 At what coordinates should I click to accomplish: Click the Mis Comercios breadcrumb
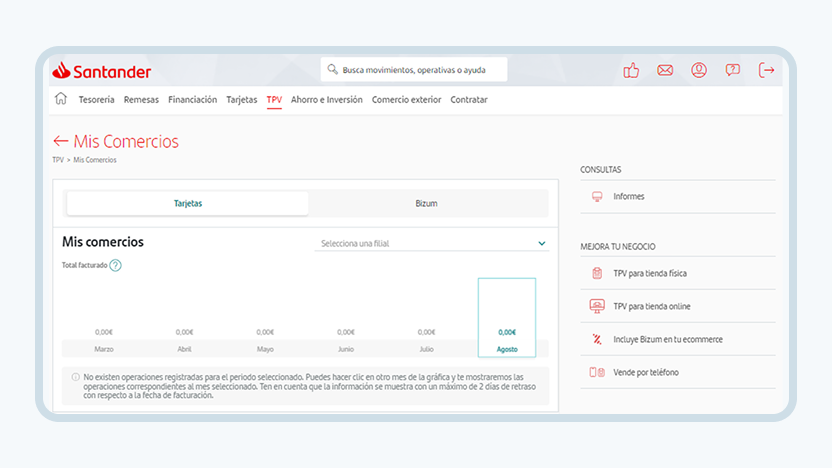pos(95,160)
